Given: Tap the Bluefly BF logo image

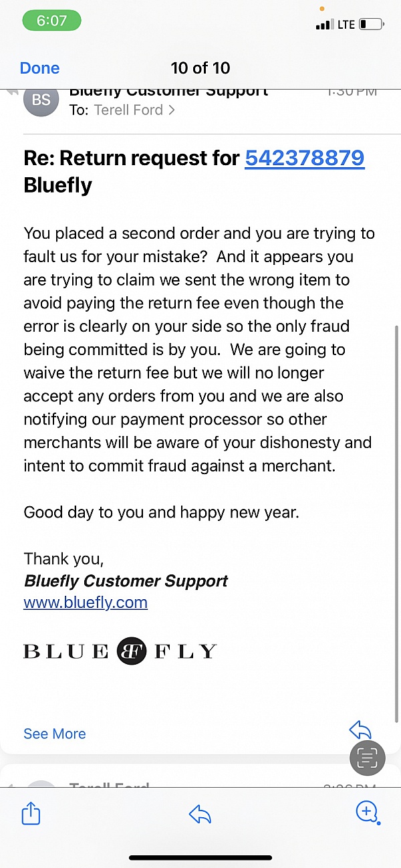Looking at the screenshot, I should (x=132, y=651).
